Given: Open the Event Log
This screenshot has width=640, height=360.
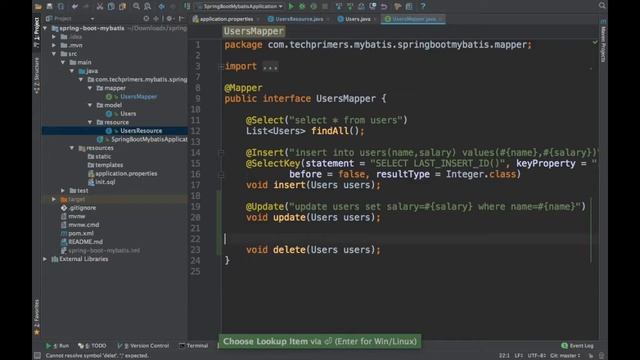Looking at the screenshot, I should (578, 346).
